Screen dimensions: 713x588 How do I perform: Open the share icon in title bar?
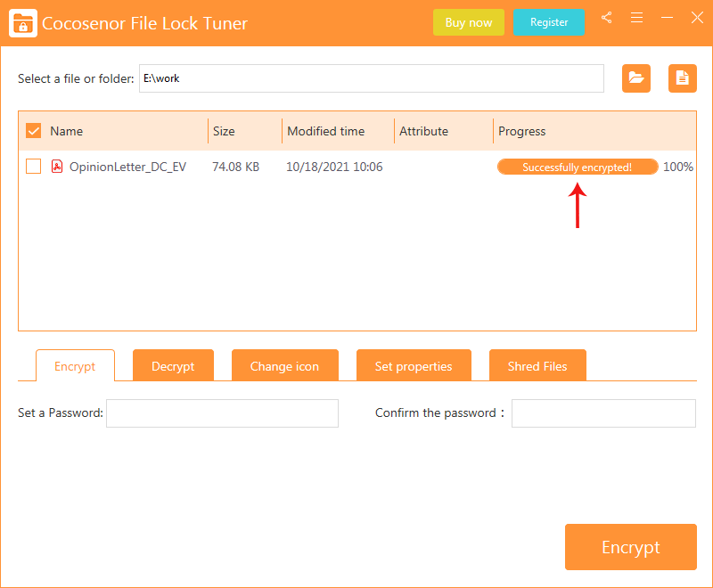point(606,18)
